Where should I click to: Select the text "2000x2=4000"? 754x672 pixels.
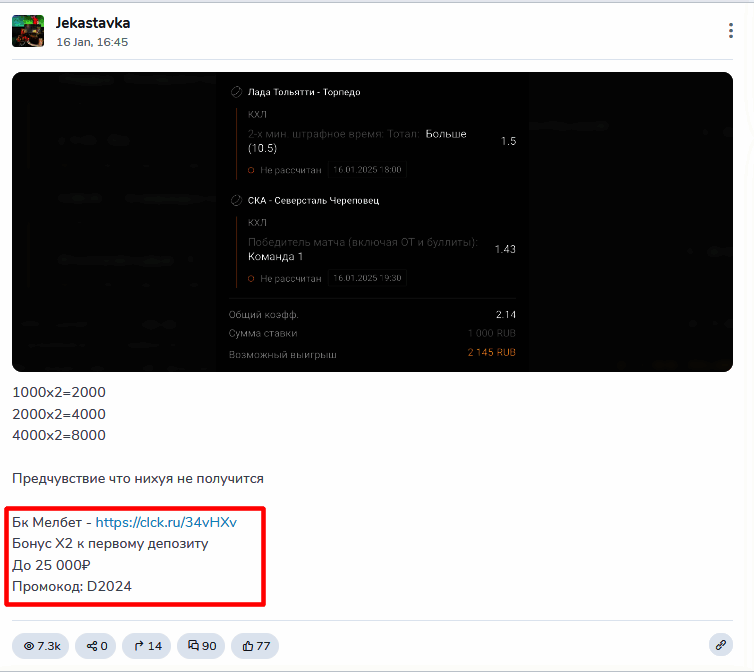[59, 414]
